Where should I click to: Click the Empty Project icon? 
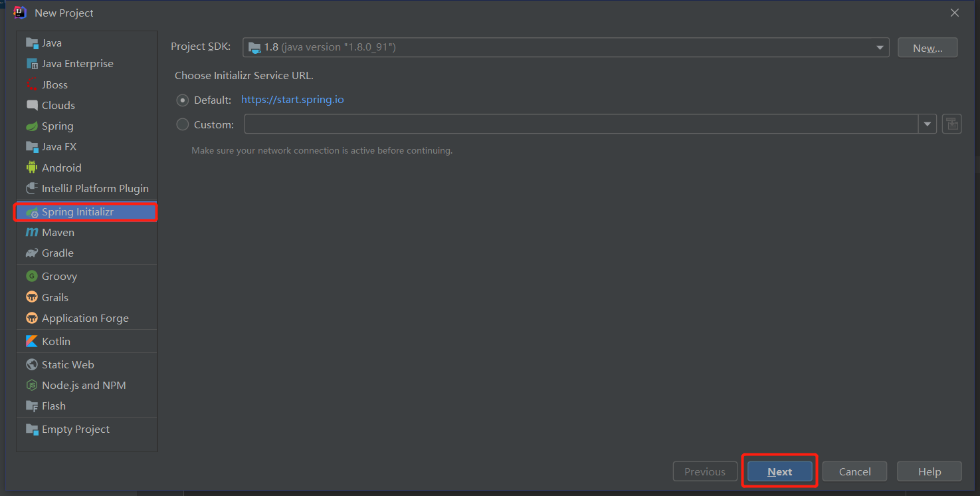32,430
